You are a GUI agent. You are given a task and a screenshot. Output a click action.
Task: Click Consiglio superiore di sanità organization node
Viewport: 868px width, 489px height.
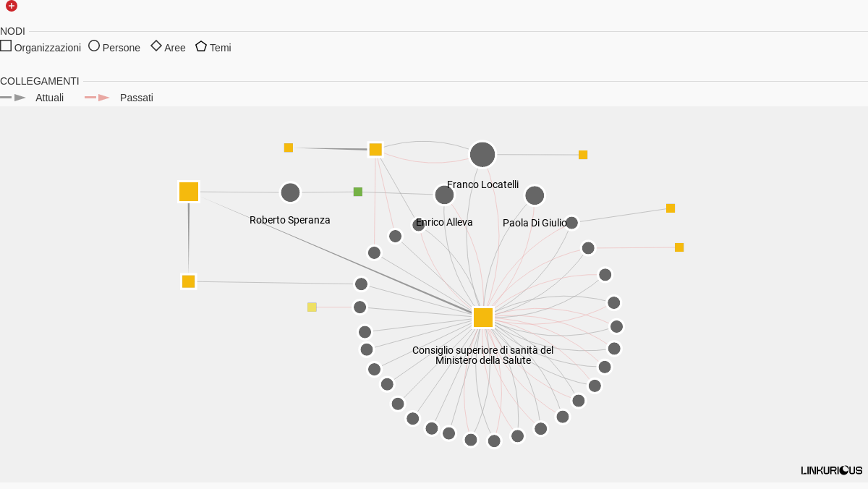tap(483, 318)
